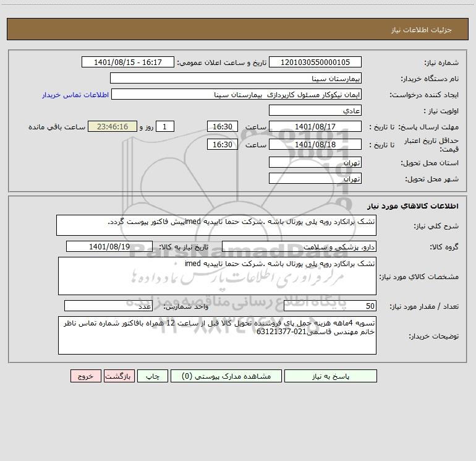Click the ایجاد کننده درخواست label

424,95
